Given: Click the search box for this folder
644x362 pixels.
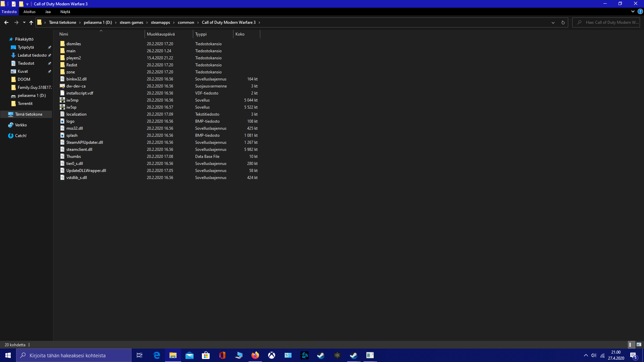Looking at the screenshot, I should (x=606, y=22).
